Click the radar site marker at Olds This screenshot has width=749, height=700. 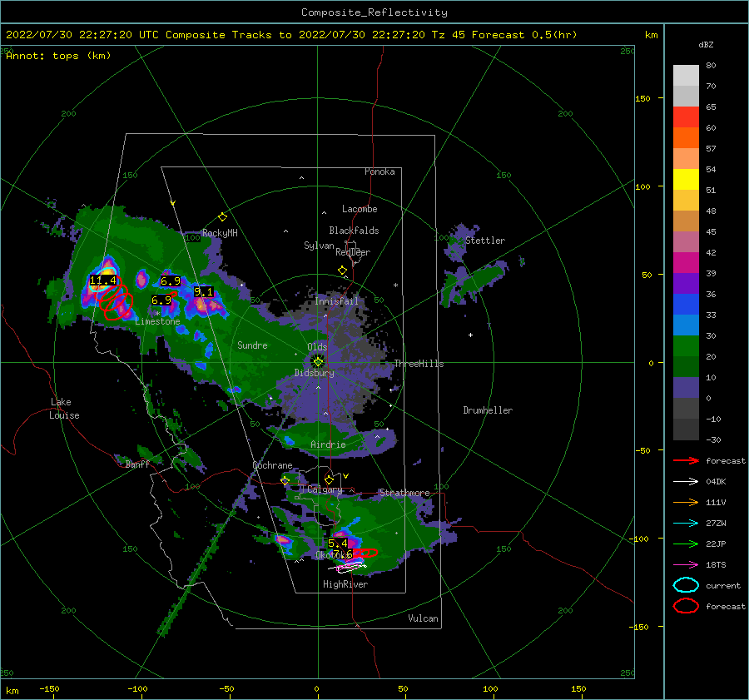[318, 362]
